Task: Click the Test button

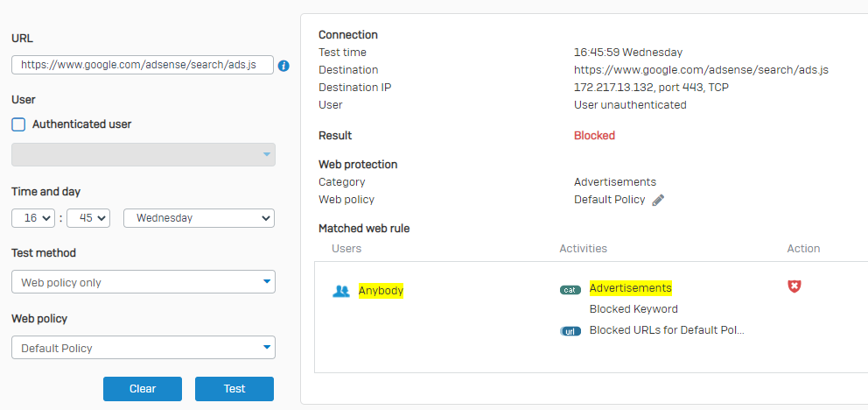Action: click(x=234, y=388)
